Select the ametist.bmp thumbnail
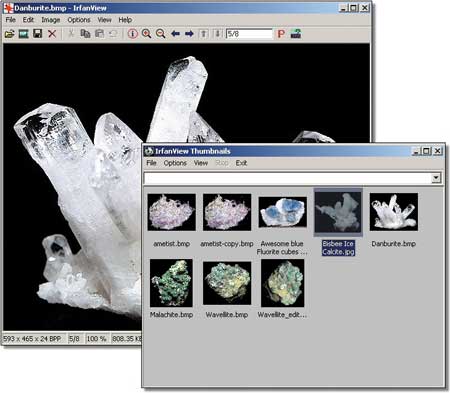The width and height of the screenshot is (450, 393). coord(172,212)
